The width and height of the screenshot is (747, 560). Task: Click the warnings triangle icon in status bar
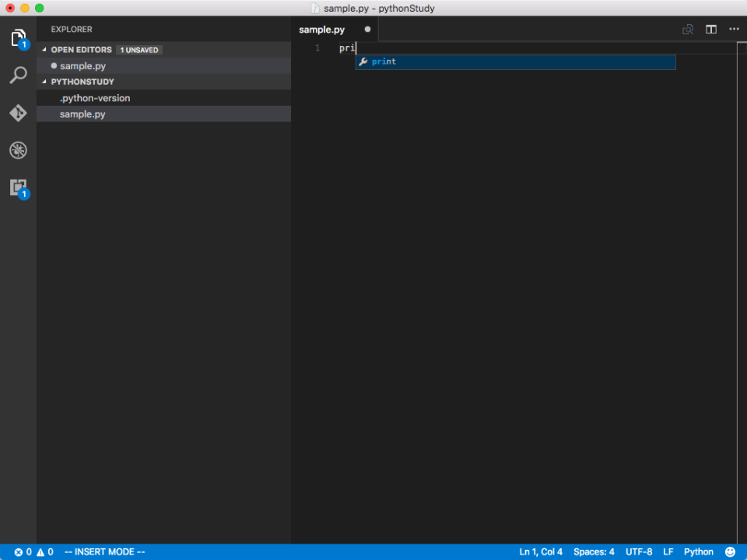pyautogui.click(x=40, y=552)
